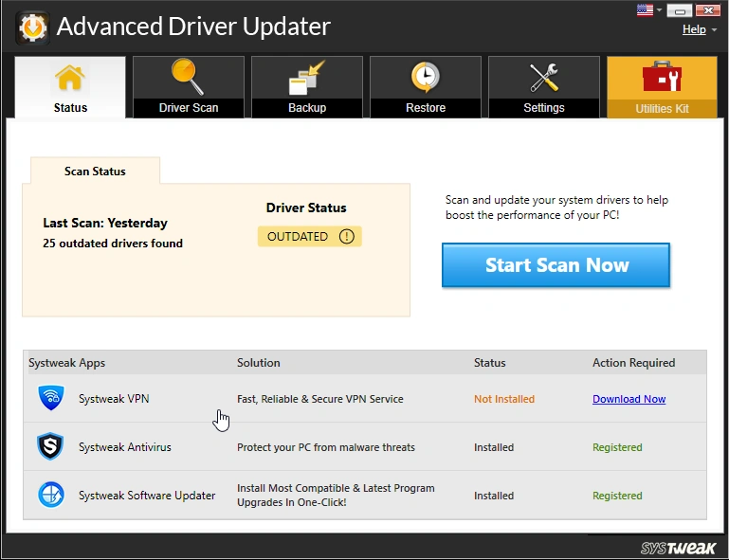Click the Download Now link for Systweak VPN
The width and height of the screenshot is (729, 560).
629,399
